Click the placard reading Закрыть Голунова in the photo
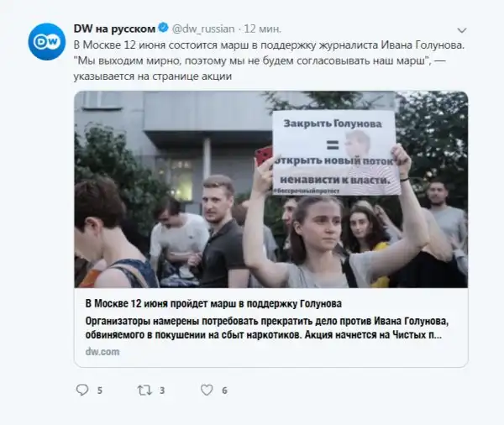The image size is (504, 425). click(336, 153)
